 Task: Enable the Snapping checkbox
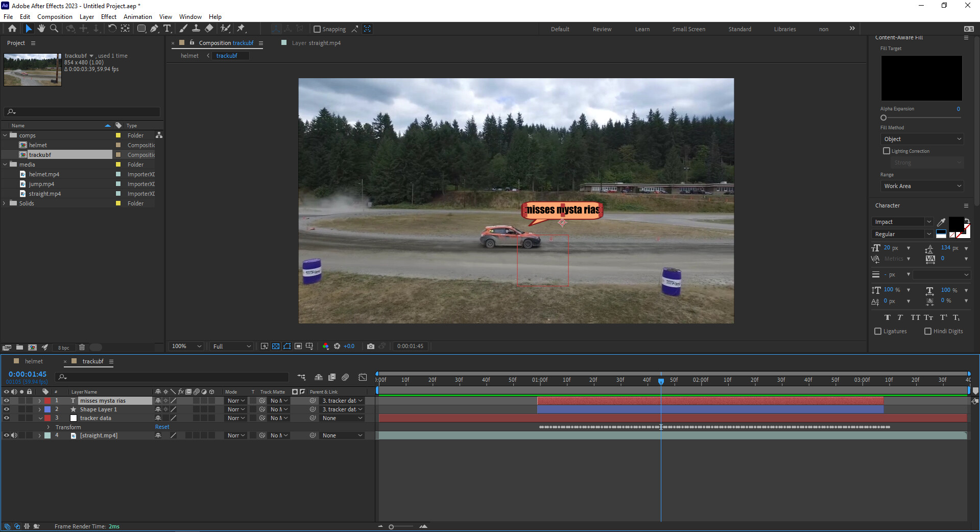point(317,29)
